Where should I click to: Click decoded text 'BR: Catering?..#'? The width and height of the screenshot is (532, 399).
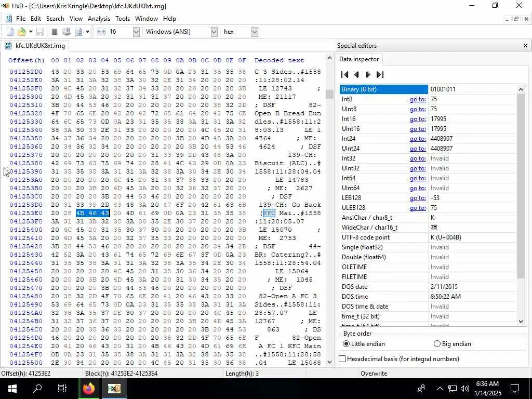tap(288, 255)
